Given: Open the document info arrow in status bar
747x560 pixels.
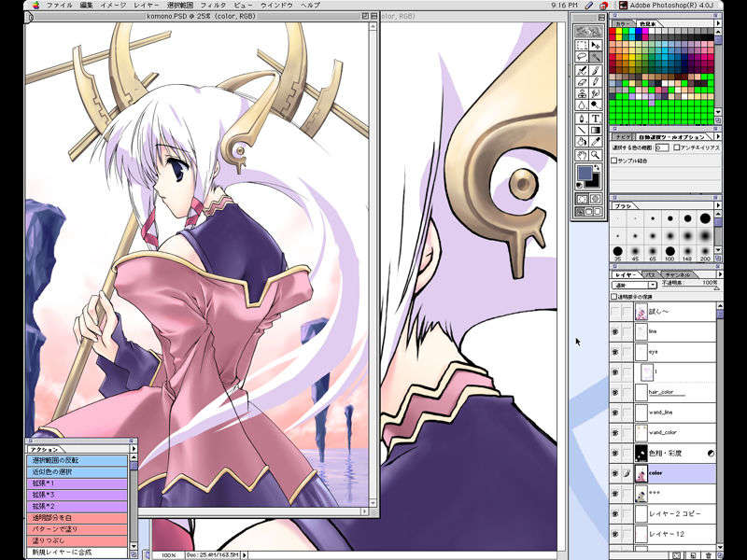Looking at the screenshot, I should point(245,554).
